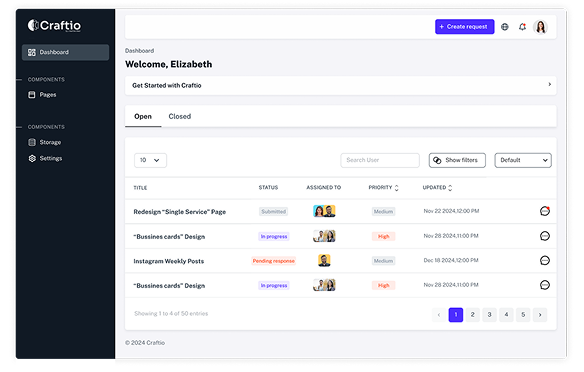
Task: Click the Search User field
Action: tap(380, 160)
